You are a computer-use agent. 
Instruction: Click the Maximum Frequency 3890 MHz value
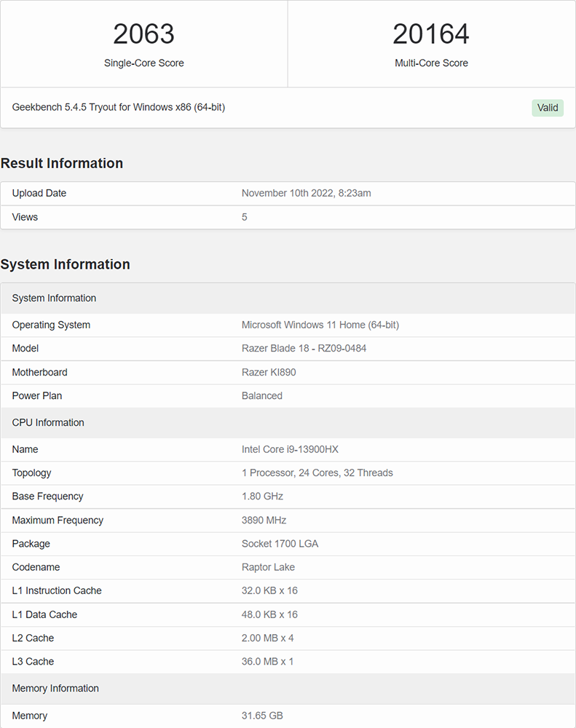264,520
